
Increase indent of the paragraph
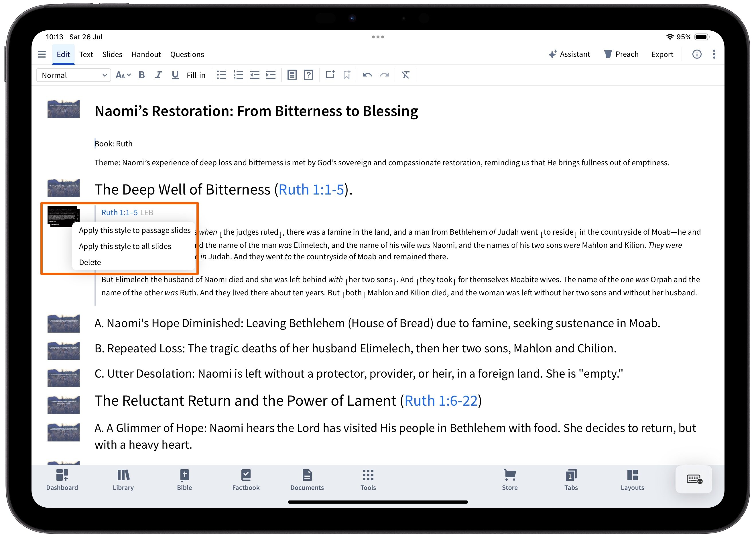pos(271,75)
